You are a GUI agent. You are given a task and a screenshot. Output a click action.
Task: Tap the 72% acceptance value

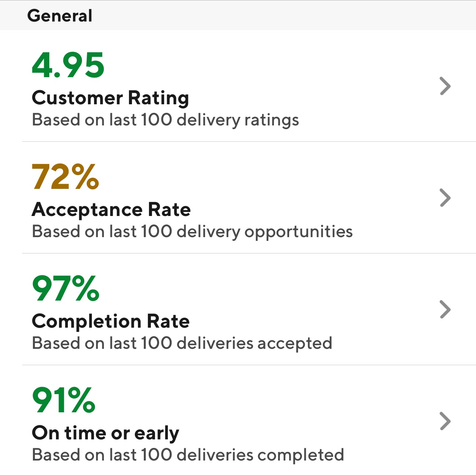66,177
